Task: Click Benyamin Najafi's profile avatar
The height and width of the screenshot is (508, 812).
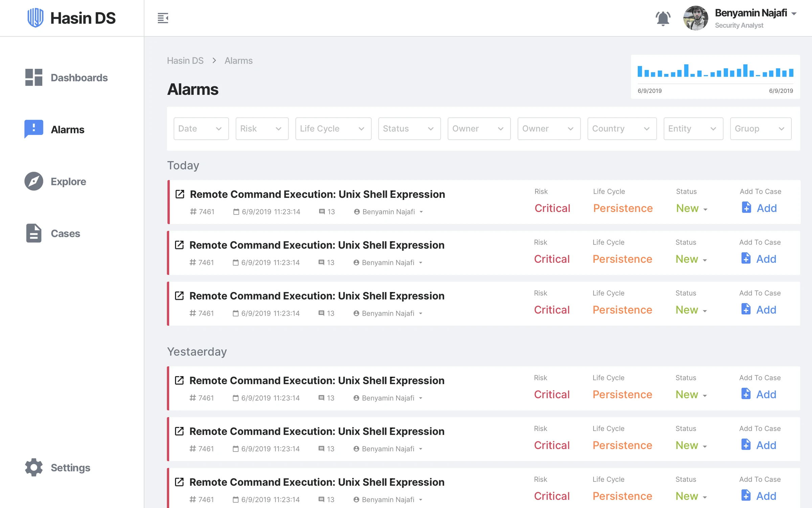Action: click(x=696, y=18)
